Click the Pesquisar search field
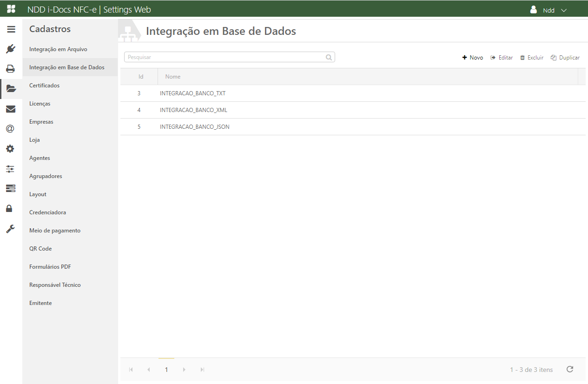 click(x=225, y=57)
